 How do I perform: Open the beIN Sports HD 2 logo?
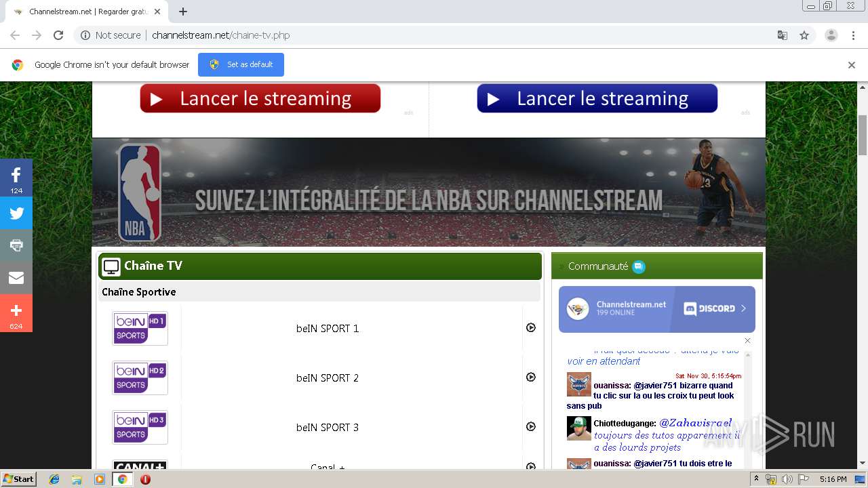pyautogui.click(x=140, y=378)
